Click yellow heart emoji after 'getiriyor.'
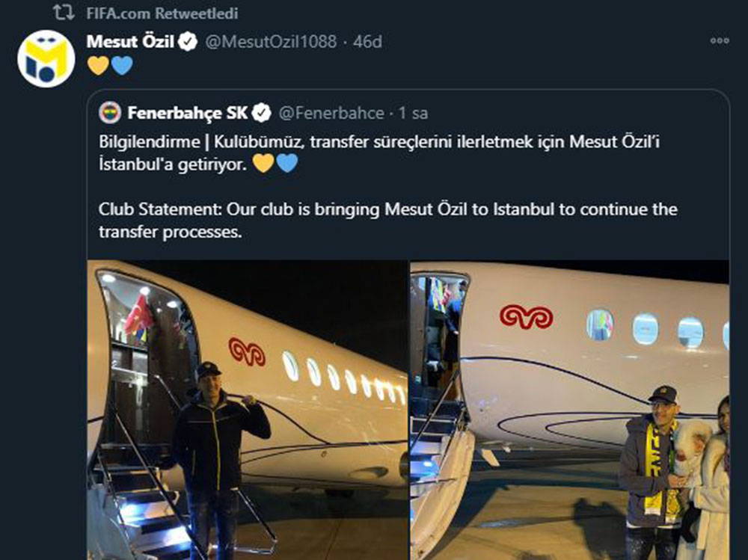 [x=263, y=163]
